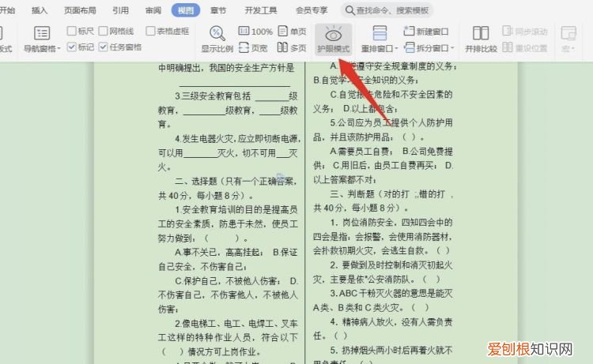593x364 pixels.
Task: Click the 查找命令 search box
Action: point(387,10)
